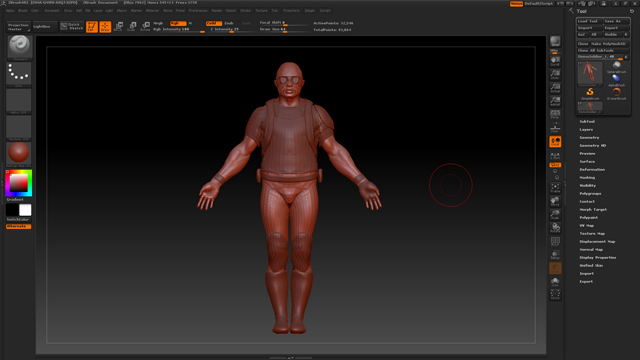The width and height of the screenshot is (640, 360).
Task: Select the Move transform tool in top shelf
Action: [x=118, y=27]
